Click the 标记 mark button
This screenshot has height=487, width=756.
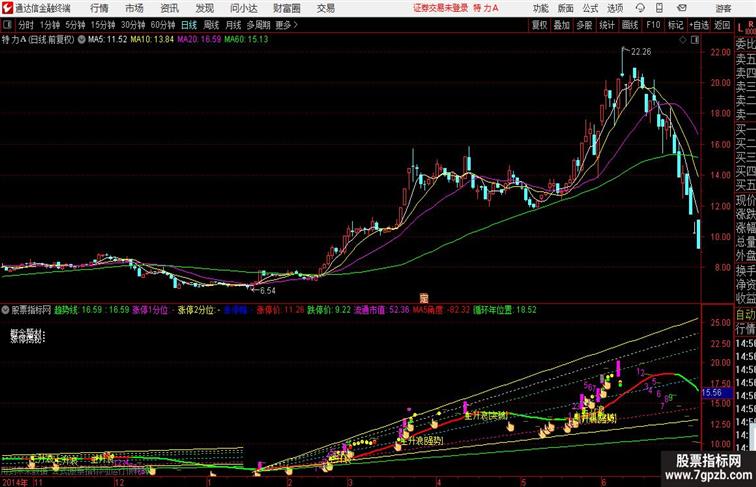[675, 25]
